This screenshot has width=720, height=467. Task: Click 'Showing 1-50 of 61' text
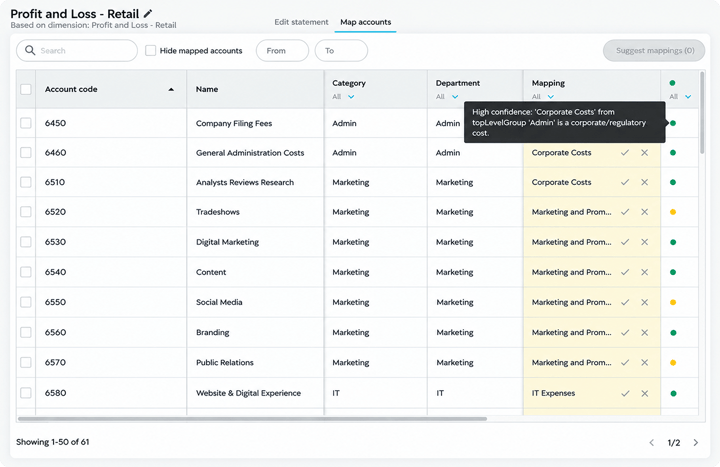[52, 442]
